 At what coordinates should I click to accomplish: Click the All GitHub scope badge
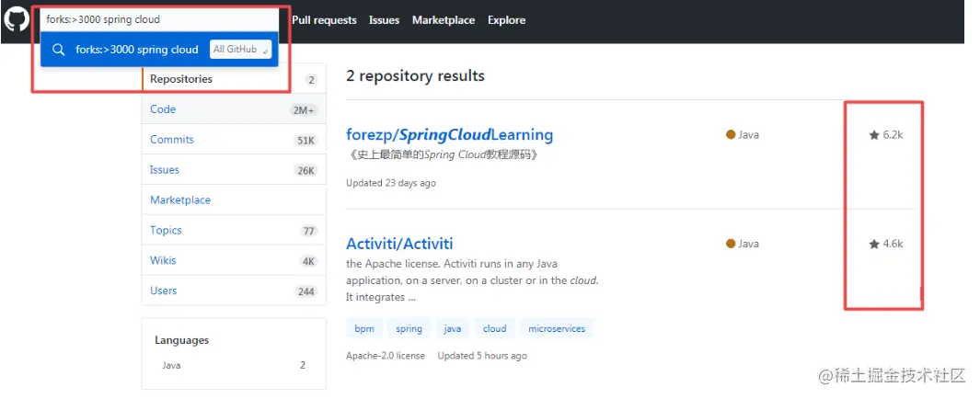tap(240, 50)
